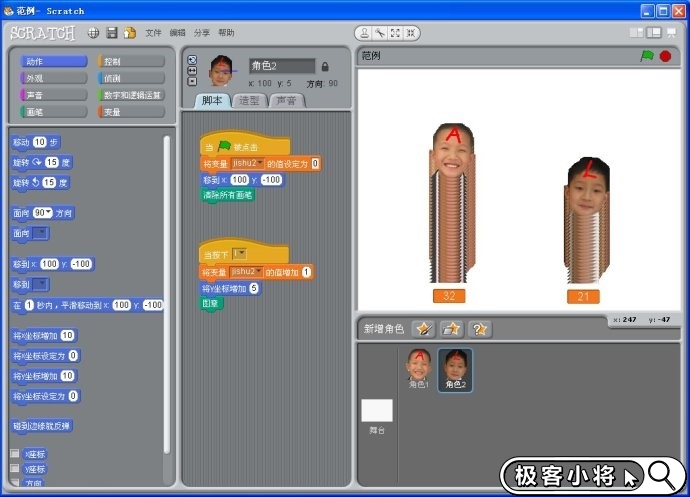Toggle the x坐标 reporter checkbox

[14, 454]
